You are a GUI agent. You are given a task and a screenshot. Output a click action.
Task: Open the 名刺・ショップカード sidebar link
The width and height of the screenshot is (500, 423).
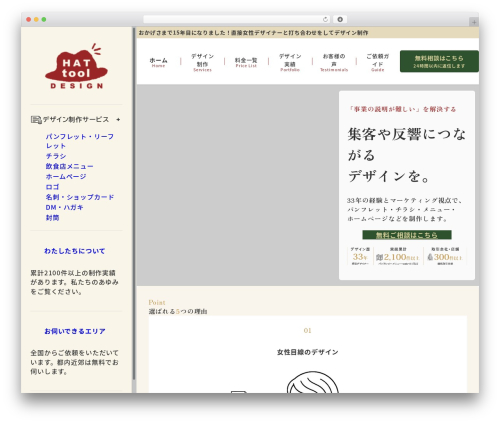click(80, 197)
